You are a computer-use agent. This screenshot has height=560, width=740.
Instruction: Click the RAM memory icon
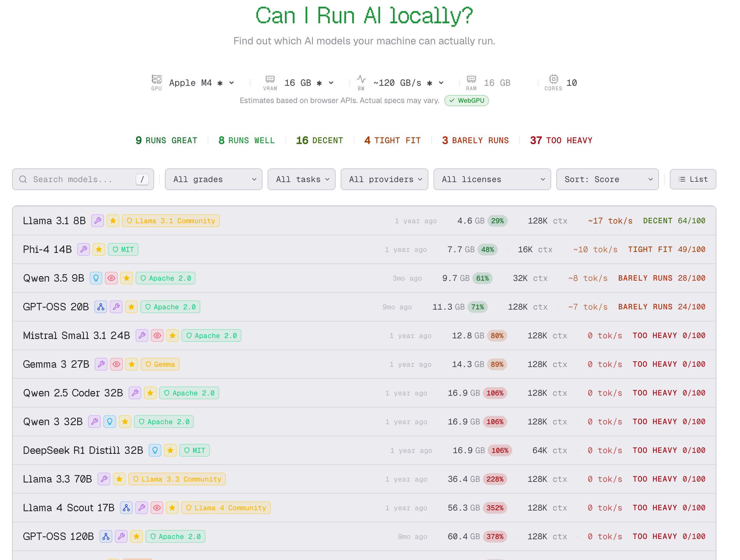click(471, 79)
